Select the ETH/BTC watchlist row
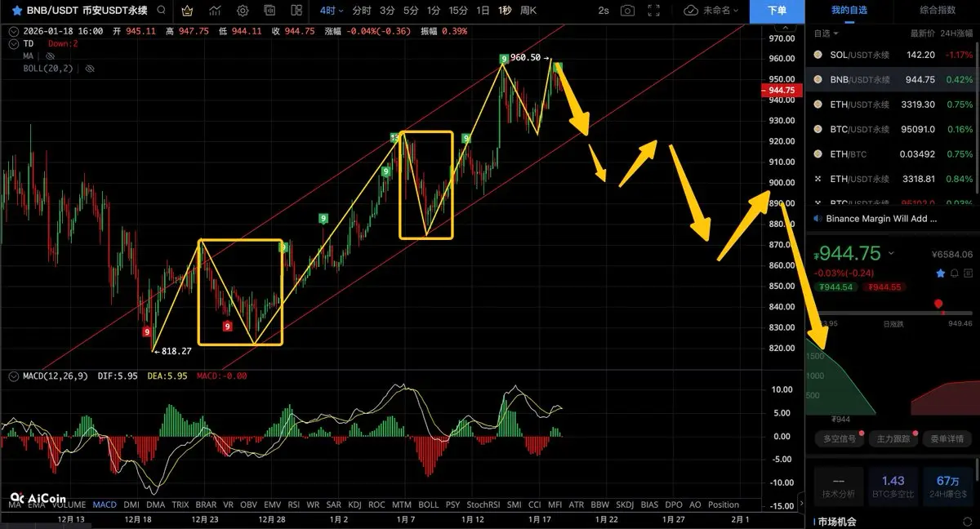 [x=893, y=153]
